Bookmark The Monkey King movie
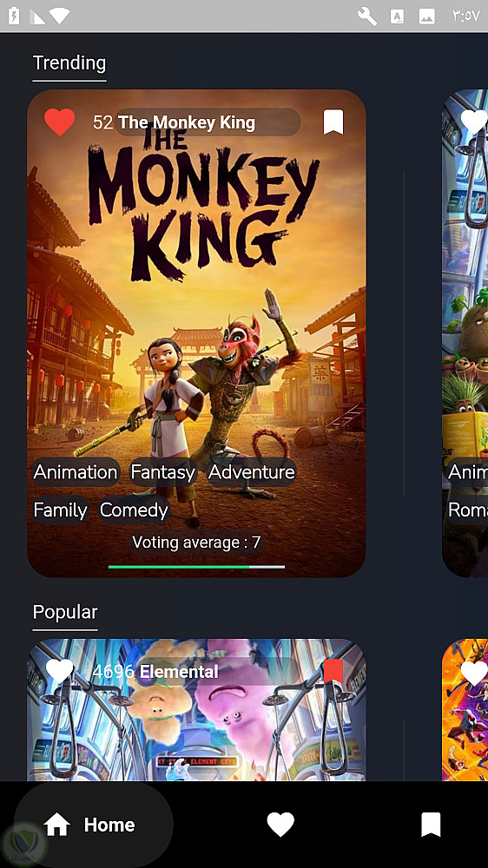This screenshot has width=488, height=868. click(333, 122)
